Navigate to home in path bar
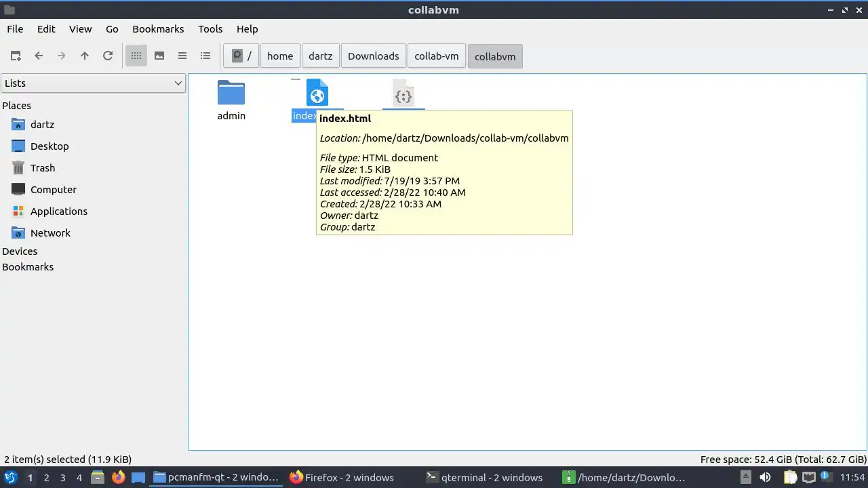The width and height of the screenshot is (868, 488). (280, 56)
